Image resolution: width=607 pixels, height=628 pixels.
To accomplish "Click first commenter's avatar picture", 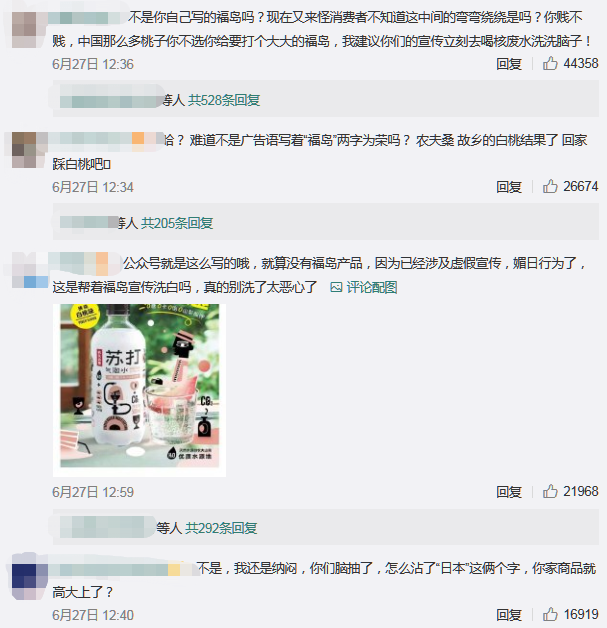I will pyautogui.click(x=30, y=30).
